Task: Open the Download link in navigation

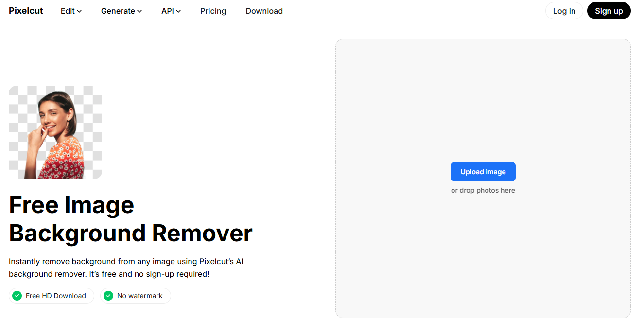Action: (x=264, y=11)
